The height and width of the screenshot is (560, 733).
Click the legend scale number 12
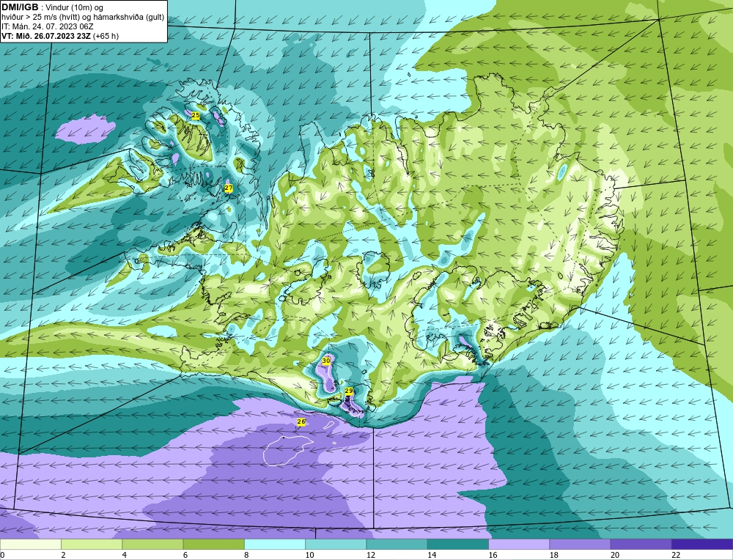(370, 555)
